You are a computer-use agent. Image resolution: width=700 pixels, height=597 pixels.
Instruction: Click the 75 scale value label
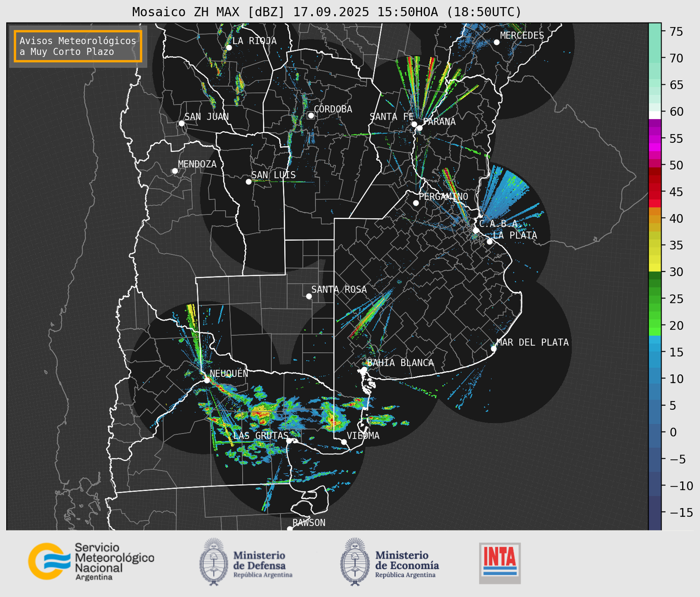(676, 32)
